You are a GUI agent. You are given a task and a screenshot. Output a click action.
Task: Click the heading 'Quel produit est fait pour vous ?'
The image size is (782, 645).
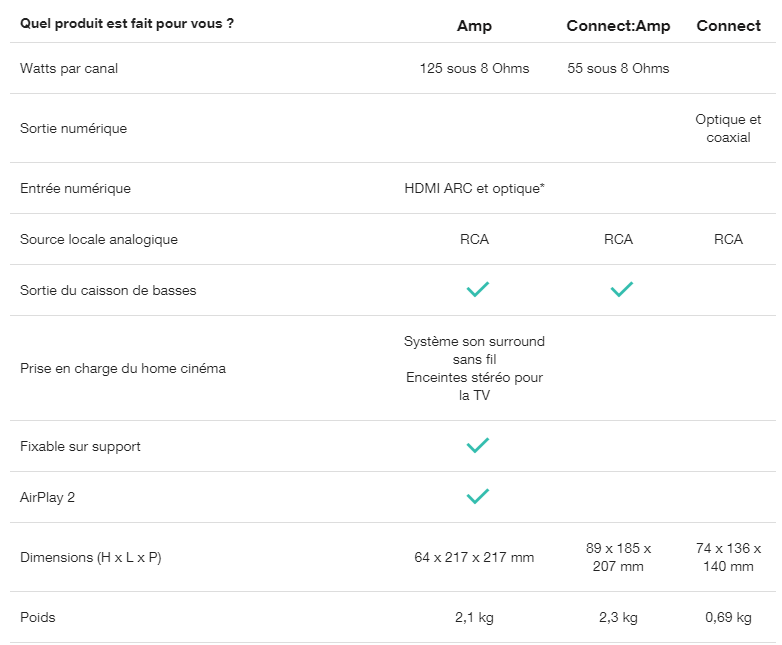coord(127,23)
